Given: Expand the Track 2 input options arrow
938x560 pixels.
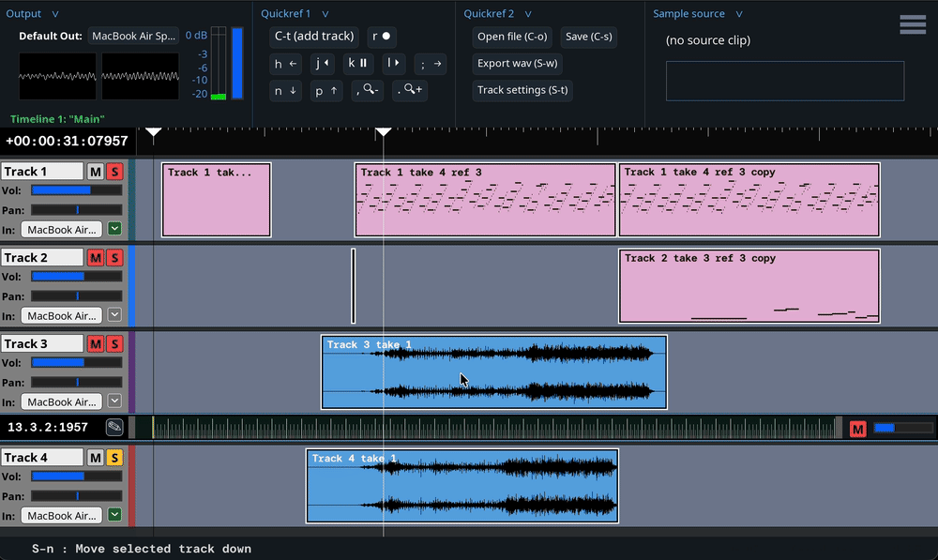Looking at the screenshot, I should 114,315.
